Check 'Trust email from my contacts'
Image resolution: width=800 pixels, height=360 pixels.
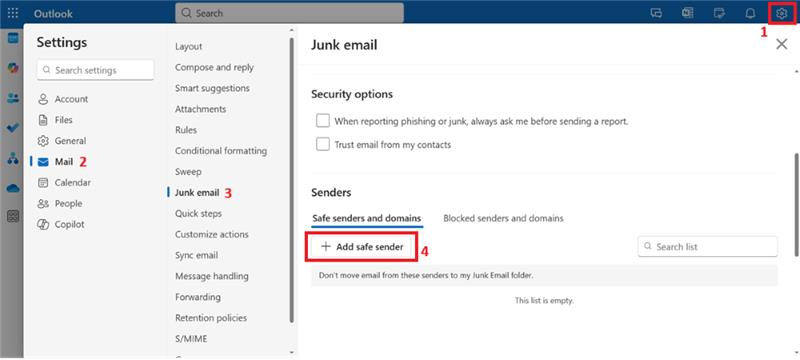[322, 144]
